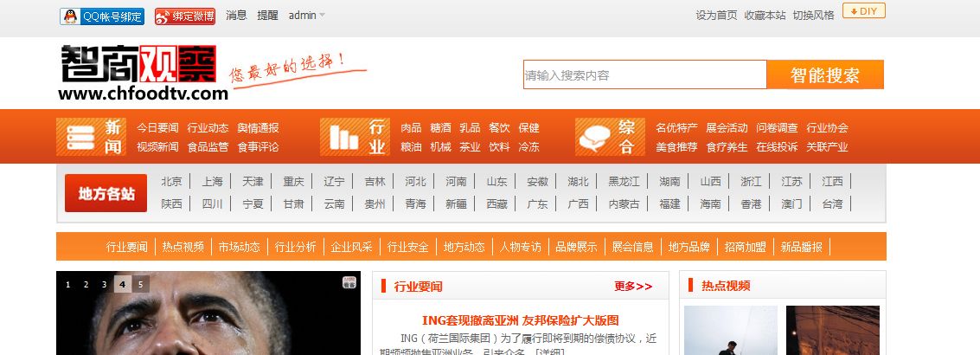Open 名优特产 link
Viewport: 980px width, 355px height.
coord(677,128)
